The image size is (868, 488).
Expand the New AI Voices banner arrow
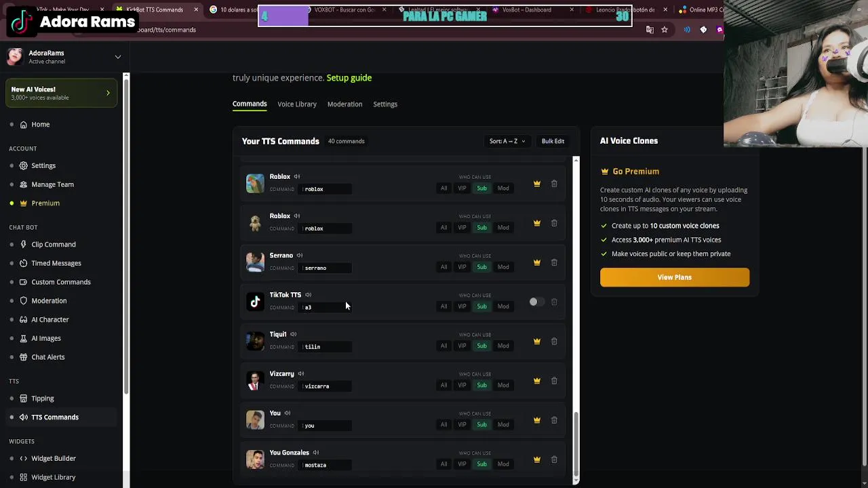[108, 93]
